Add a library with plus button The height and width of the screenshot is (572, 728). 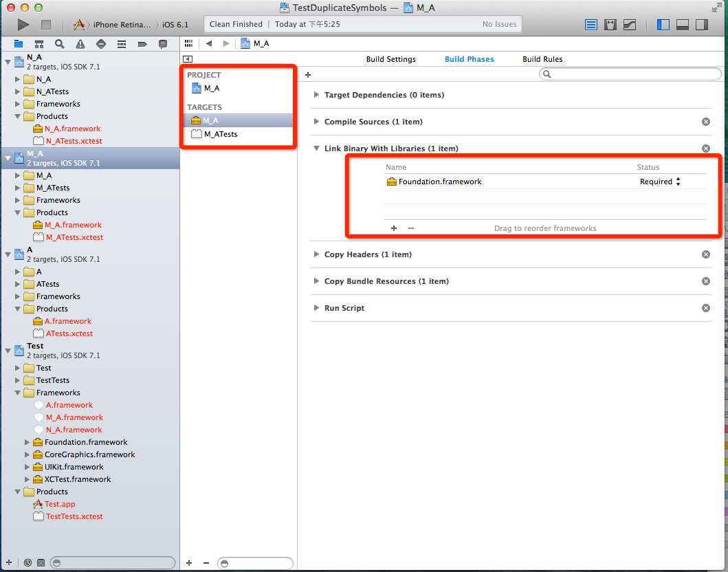394,228
